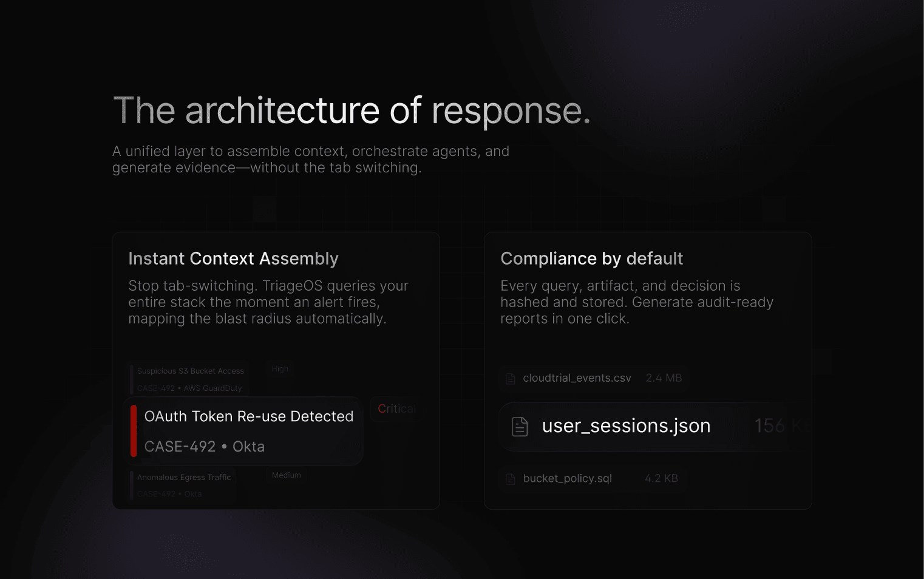Open the OAuth Token Re-use Detected alert
The width and height of the screenshot is (924, 579).
tap(244, 431)
